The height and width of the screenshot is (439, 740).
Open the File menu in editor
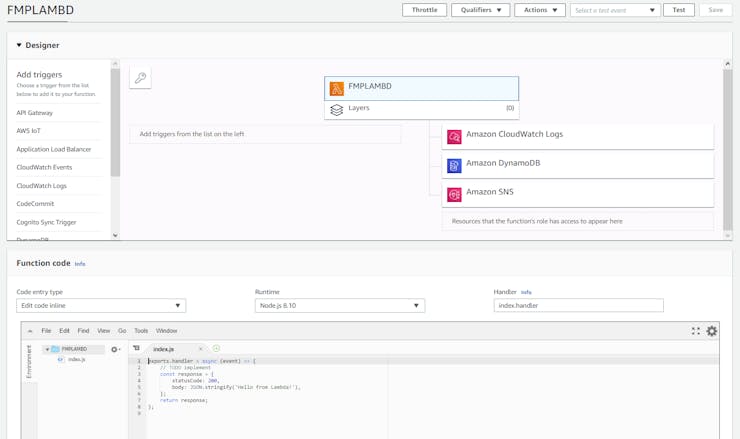coord(46,331)
